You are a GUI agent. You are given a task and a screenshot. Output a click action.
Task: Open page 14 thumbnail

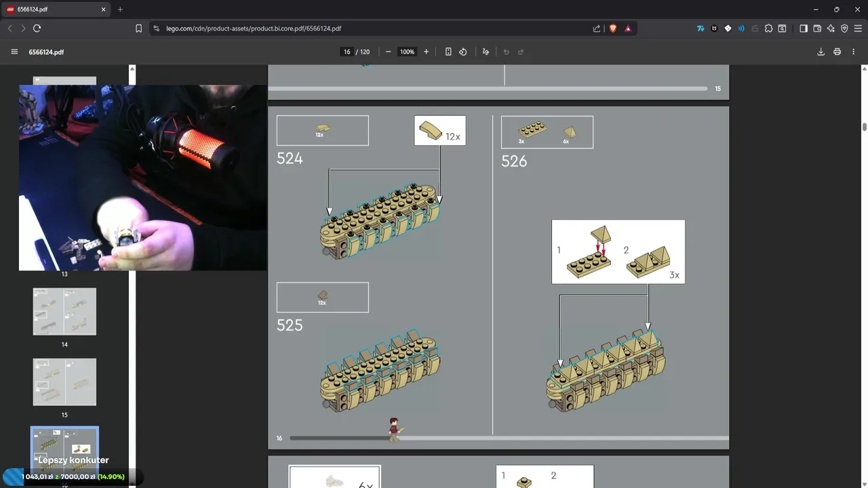pos(64,312)
